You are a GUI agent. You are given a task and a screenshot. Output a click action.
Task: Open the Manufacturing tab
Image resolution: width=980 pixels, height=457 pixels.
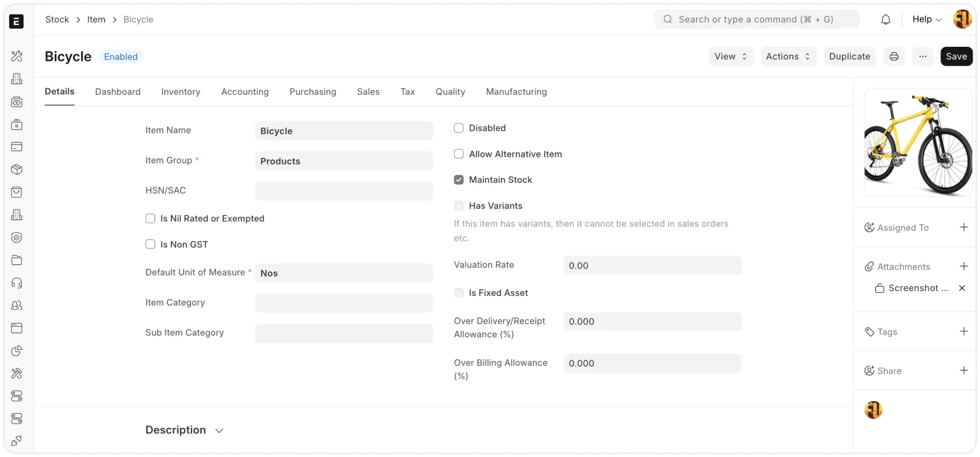[516, 92]
